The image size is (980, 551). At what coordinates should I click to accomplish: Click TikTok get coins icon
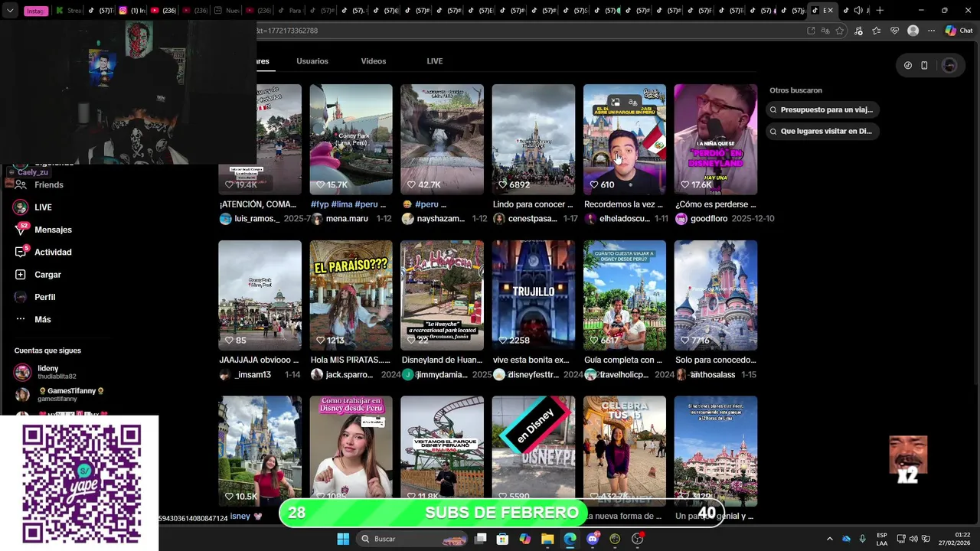908,66
